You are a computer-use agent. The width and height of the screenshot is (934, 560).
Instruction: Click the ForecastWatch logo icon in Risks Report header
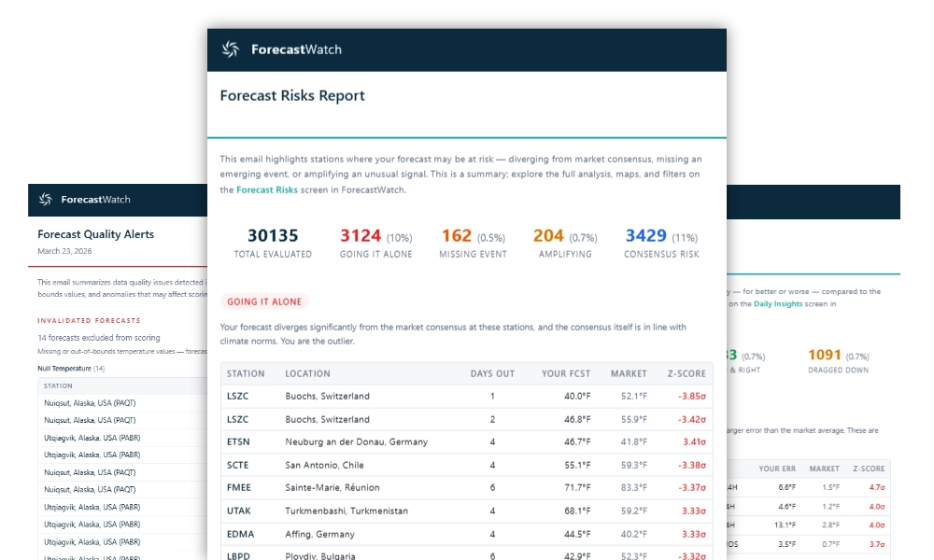tap(231, 49)
